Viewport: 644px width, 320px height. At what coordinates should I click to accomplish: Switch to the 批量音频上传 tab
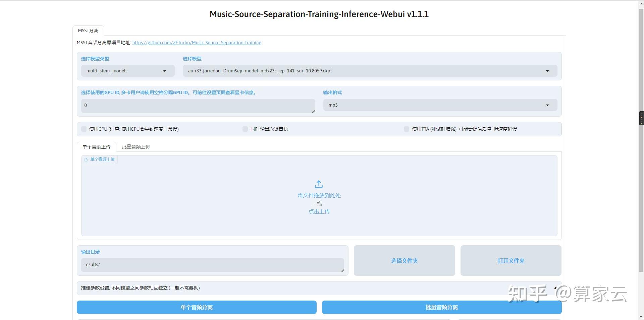(136, 147)
